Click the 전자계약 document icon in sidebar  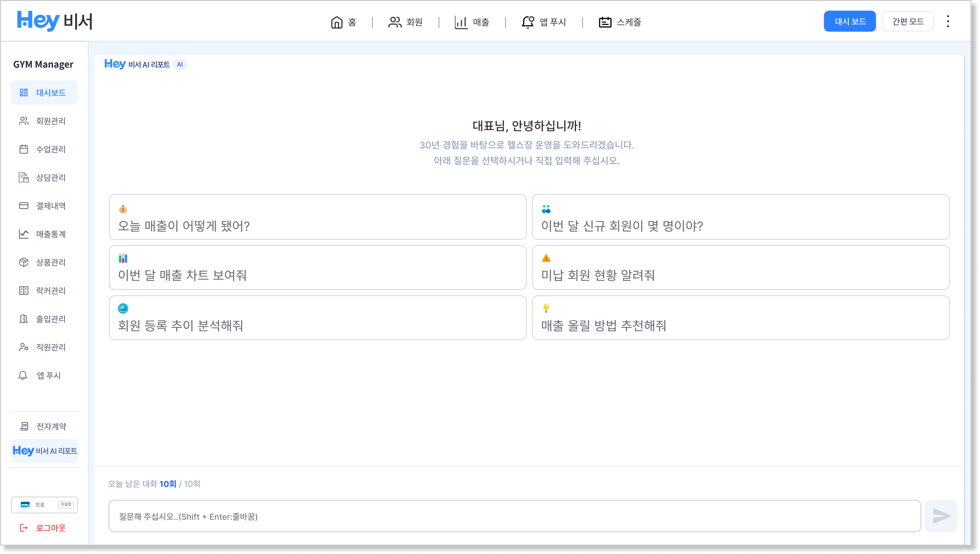click(x=24, y=426)
